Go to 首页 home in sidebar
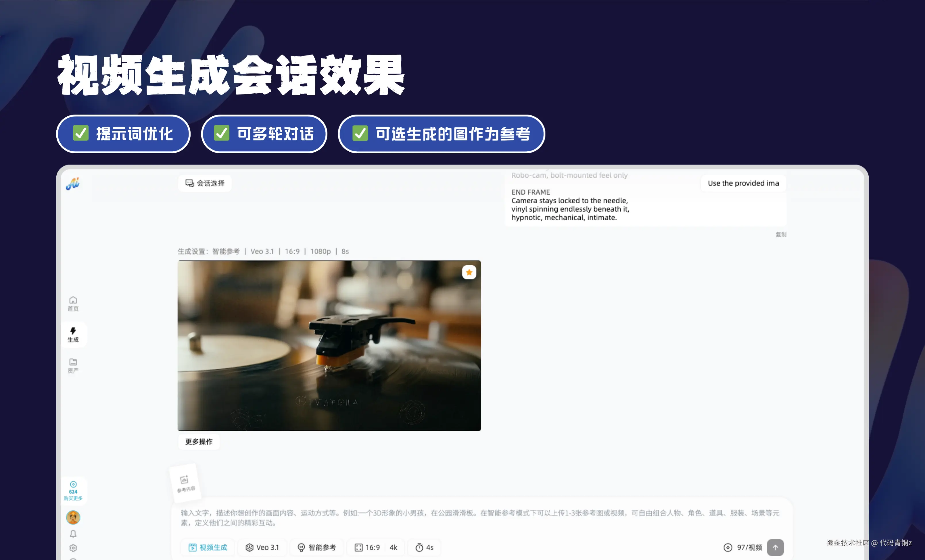This screenshot has width=925, height=560. [x=73, y=304]
